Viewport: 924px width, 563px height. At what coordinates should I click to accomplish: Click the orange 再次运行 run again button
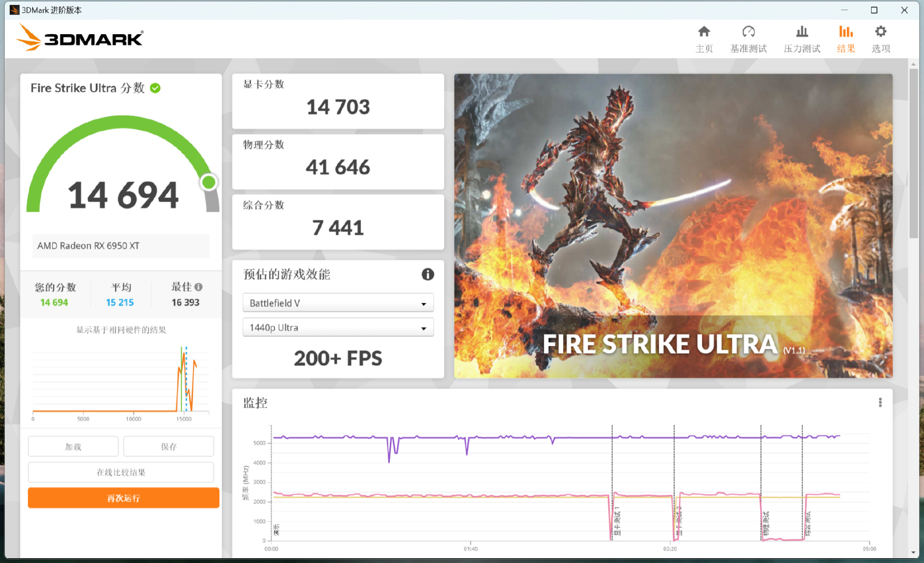click(124, 498)
